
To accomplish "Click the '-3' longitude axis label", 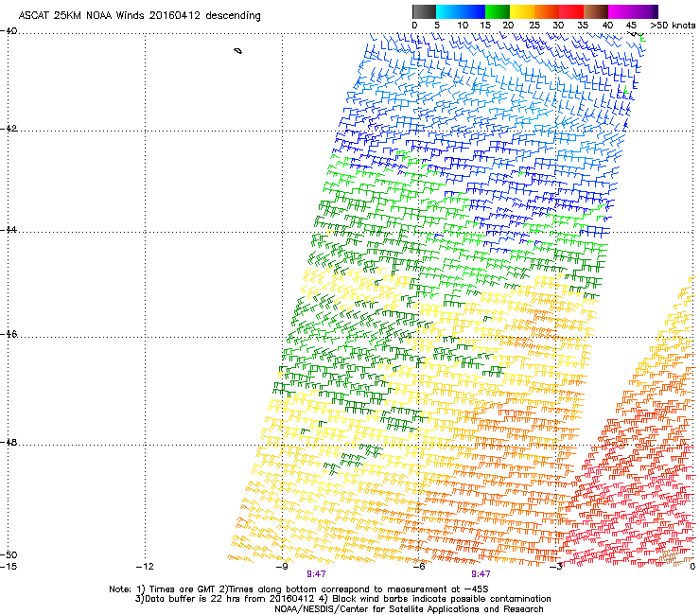I will [x=556, y=567].
